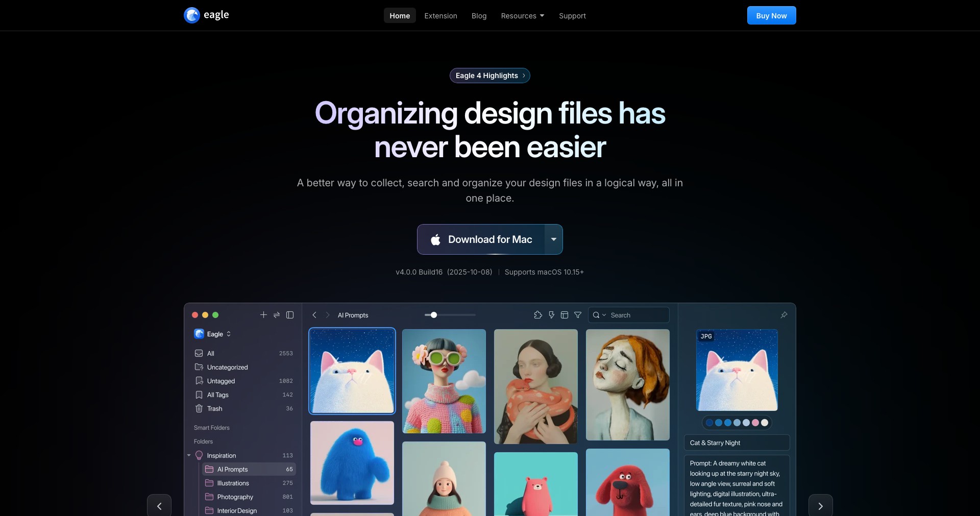980x516 pixels.
Task: Click the layout view icon
Action: click(565, 315)
